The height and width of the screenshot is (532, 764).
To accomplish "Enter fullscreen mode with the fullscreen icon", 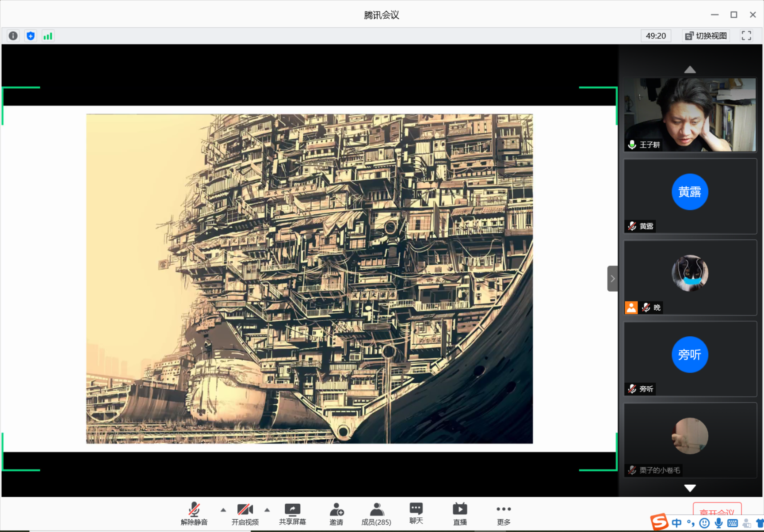I will tap(746, 36).
